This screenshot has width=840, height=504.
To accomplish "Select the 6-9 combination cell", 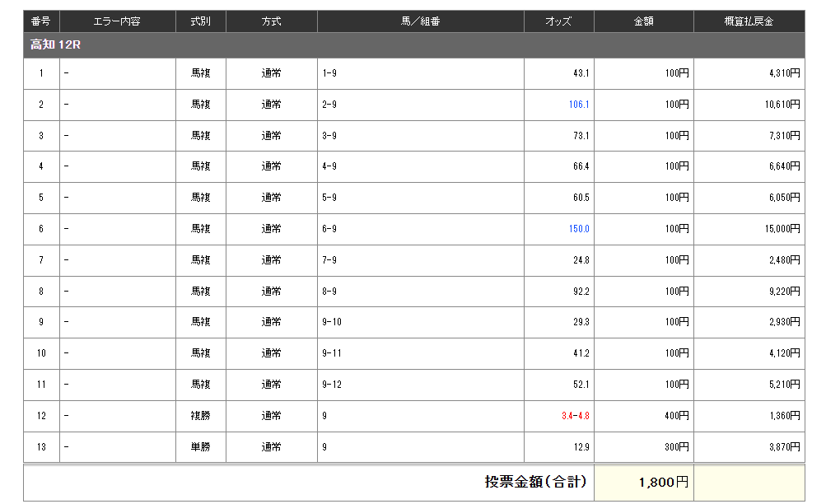I will (x=421, y=229).
